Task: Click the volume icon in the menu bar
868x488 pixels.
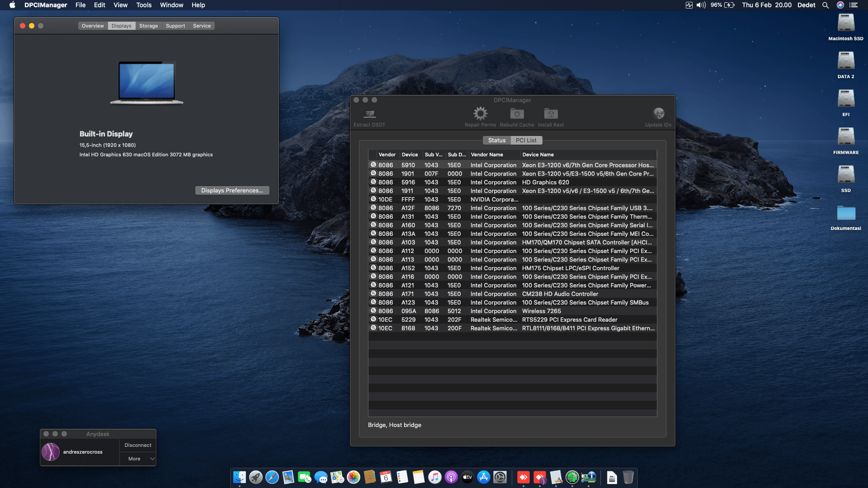Action: (x=701, y=5)
